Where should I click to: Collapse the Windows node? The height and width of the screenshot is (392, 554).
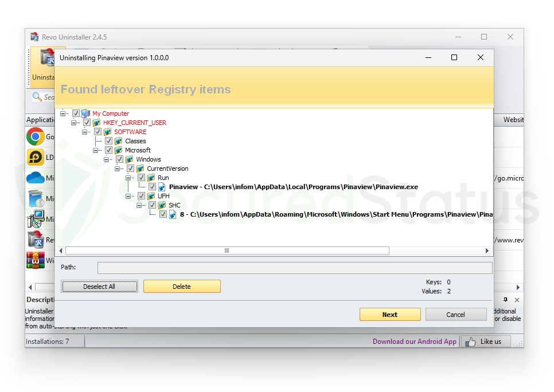pyautogui.click(x=106, y=159)
